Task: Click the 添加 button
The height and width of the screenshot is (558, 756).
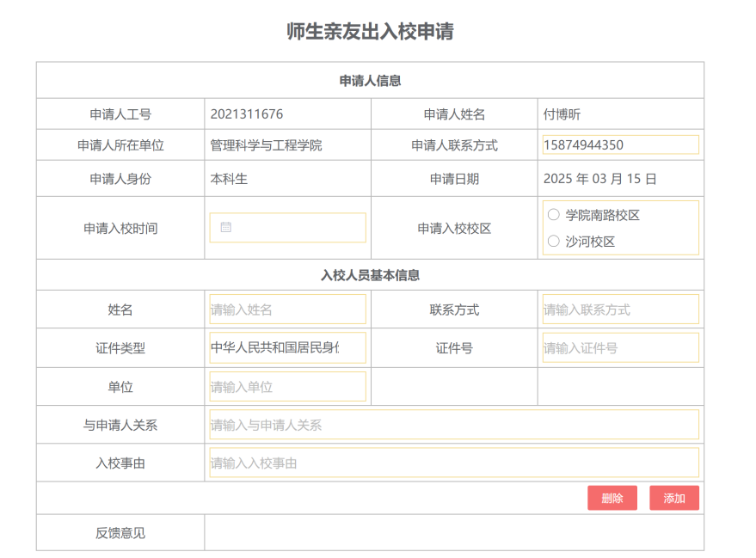Action: click(673, 498)
